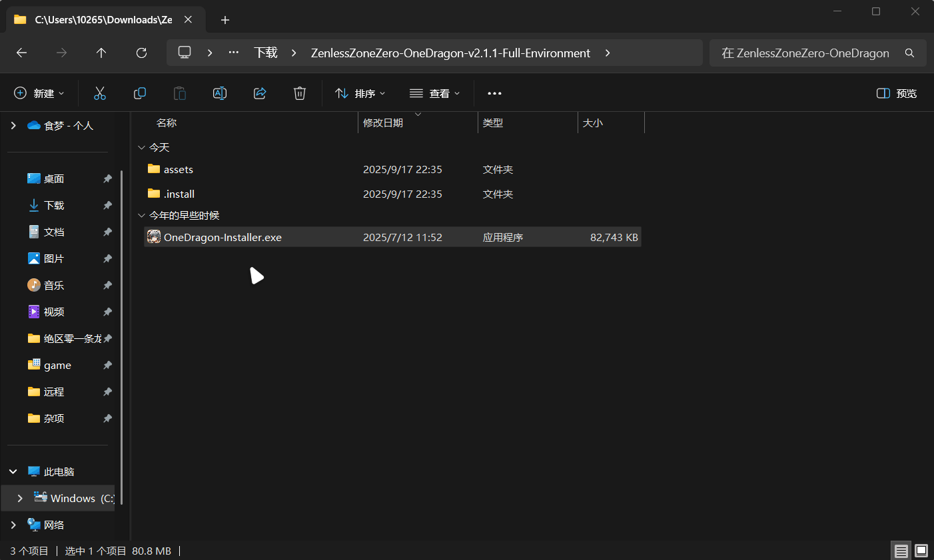Click the Rename icon in toolbar
This screenshot has width=934, height=560.
pos(220,93)
